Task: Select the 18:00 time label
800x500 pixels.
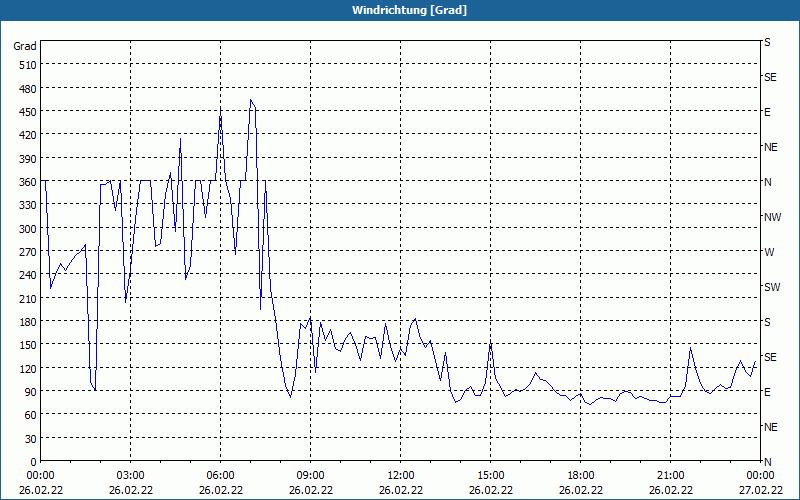Action: click(x=581, y=476)
